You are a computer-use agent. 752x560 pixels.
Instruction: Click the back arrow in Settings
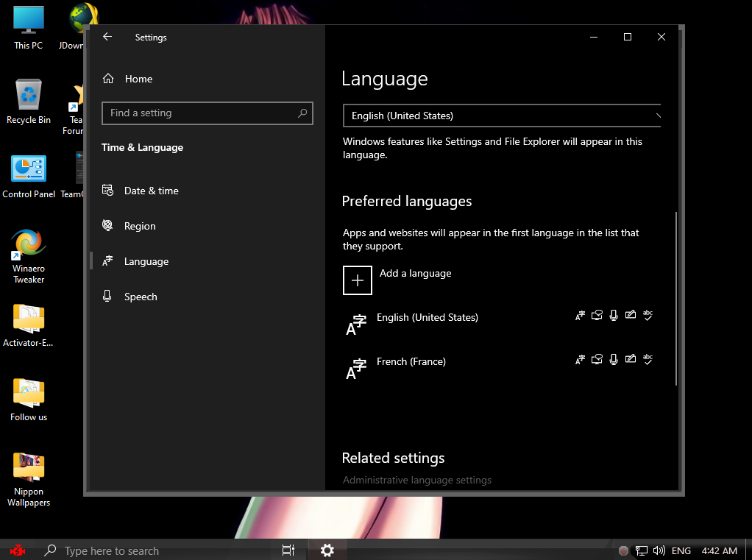pos(107,37)
